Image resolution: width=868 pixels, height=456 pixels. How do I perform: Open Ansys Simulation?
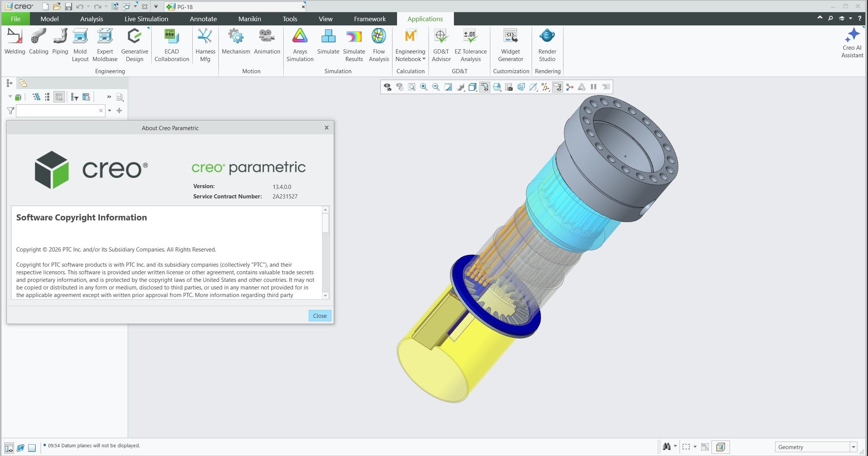300,46
